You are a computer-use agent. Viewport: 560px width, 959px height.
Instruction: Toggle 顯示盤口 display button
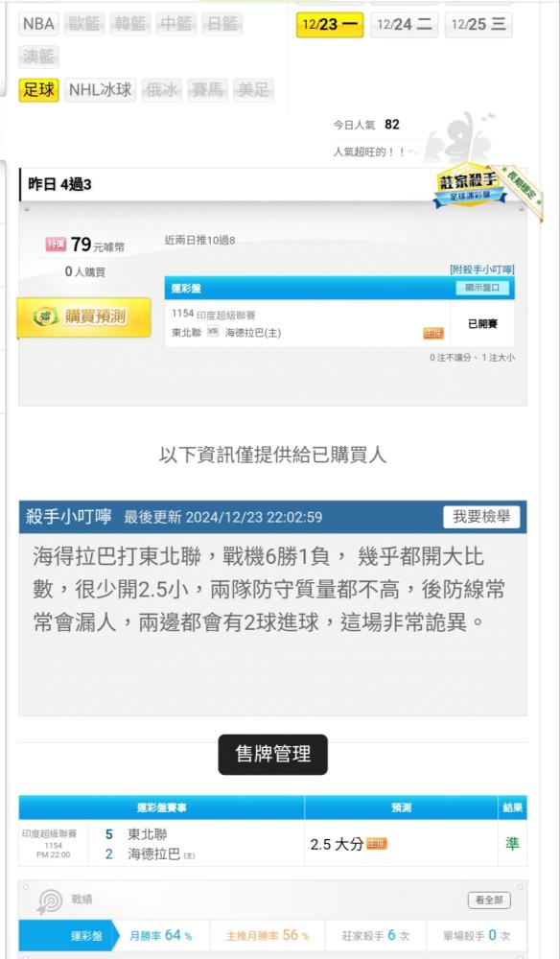[x=482, y=288]
